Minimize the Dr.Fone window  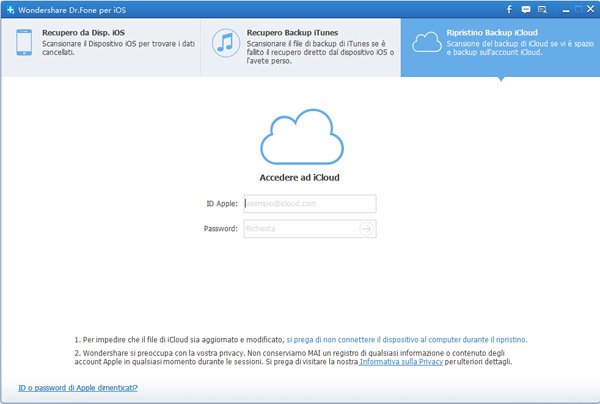[566, 10]
